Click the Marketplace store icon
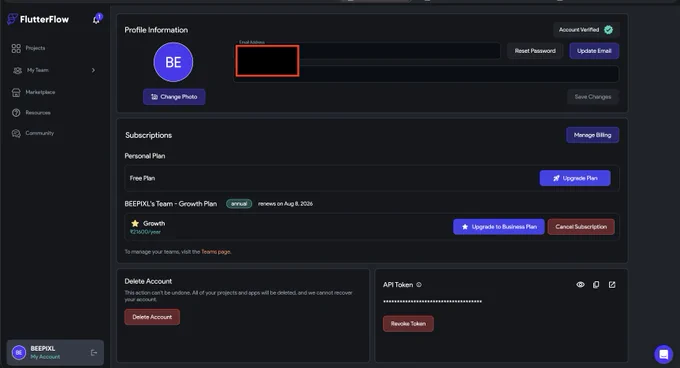This screenshot has height=368, width=680. (x=16, y=92)
